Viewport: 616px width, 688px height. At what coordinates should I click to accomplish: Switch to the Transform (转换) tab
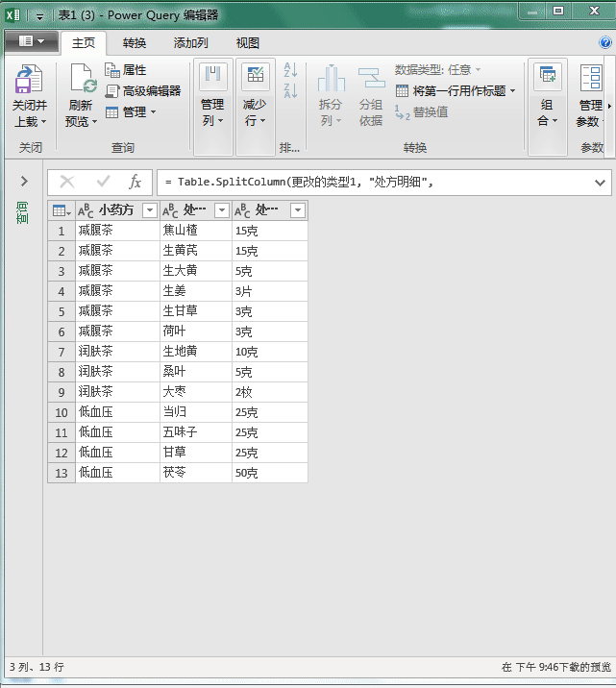click(135, 43)
